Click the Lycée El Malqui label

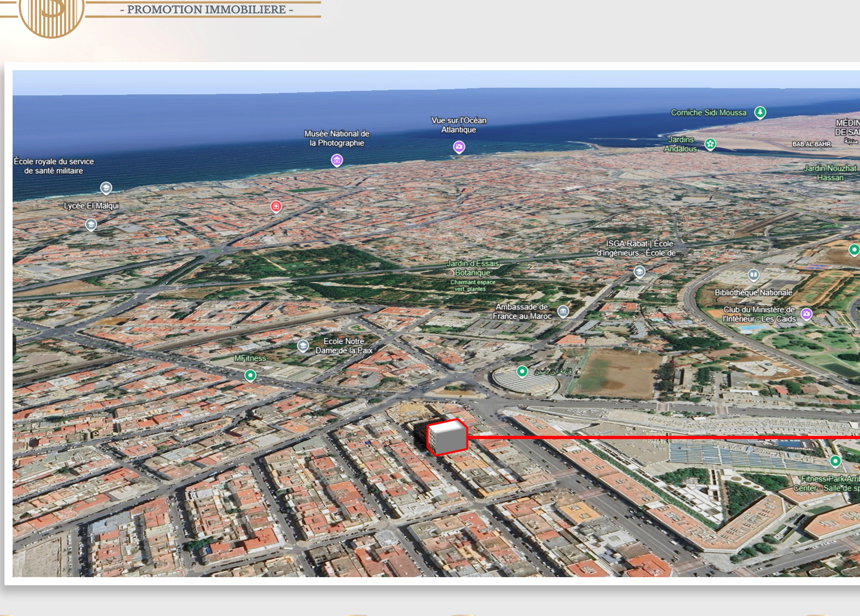91,206
